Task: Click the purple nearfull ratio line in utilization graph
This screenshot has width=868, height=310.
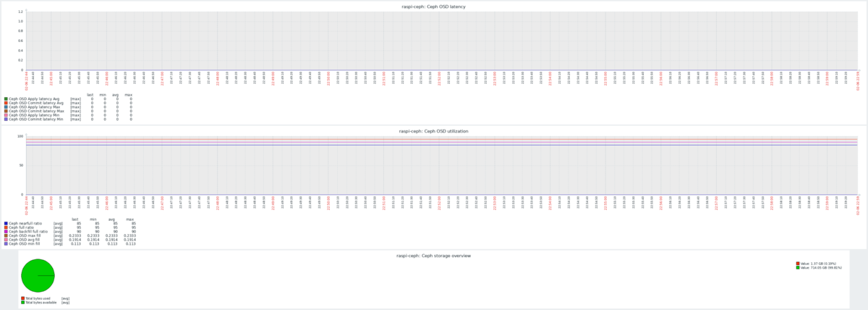Action: click(x=441, y=145)
